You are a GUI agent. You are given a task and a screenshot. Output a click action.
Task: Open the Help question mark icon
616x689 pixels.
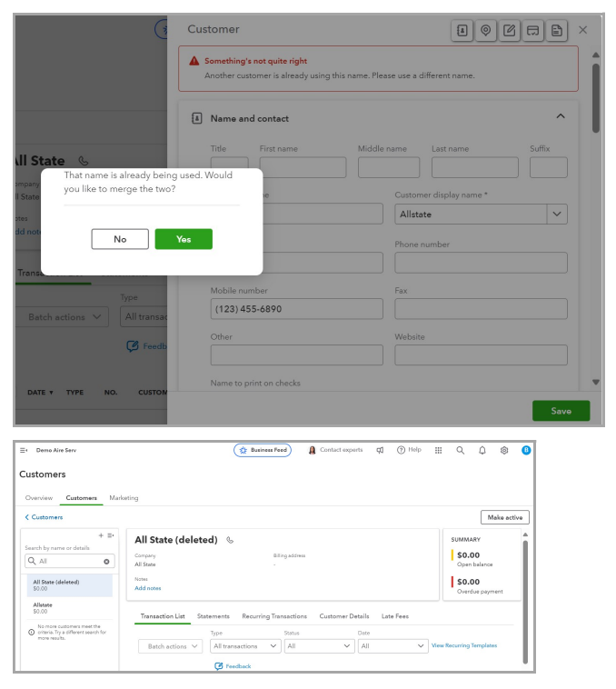pos(401,450)
